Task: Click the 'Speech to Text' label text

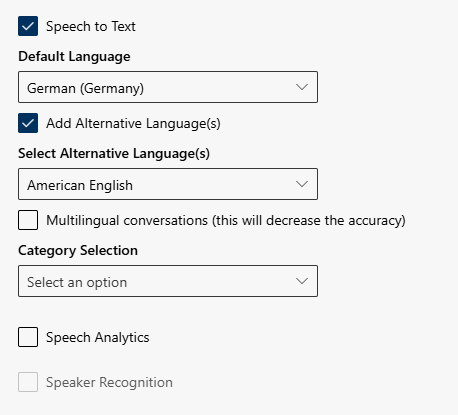Action: coord(91,26)
